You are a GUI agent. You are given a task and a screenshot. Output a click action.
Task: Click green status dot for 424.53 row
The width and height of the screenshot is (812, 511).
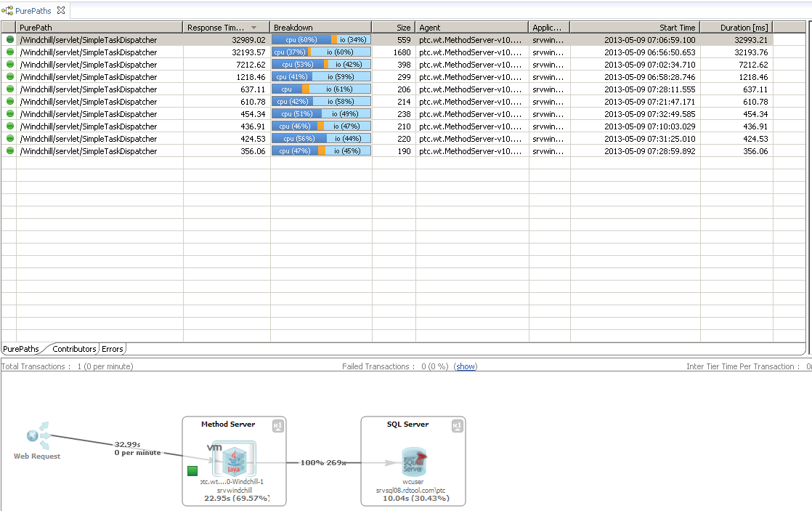click(x=10, y=138)
